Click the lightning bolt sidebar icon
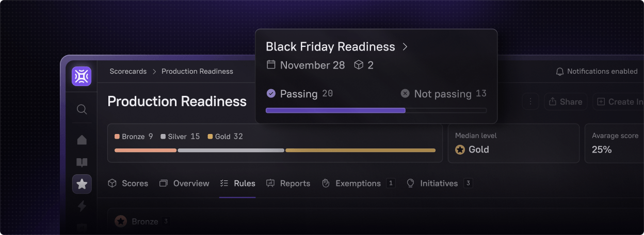Viewport: 644px width, 235px height. point(82,206)
